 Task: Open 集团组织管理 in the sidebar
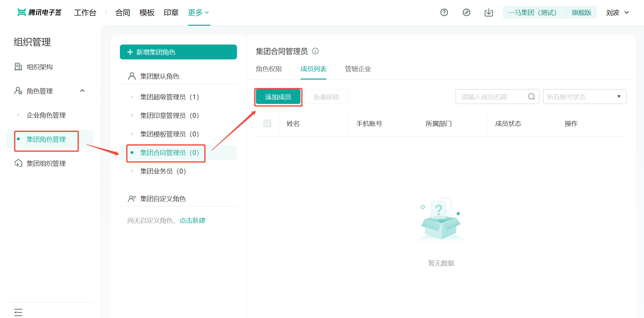pos(46,163)
